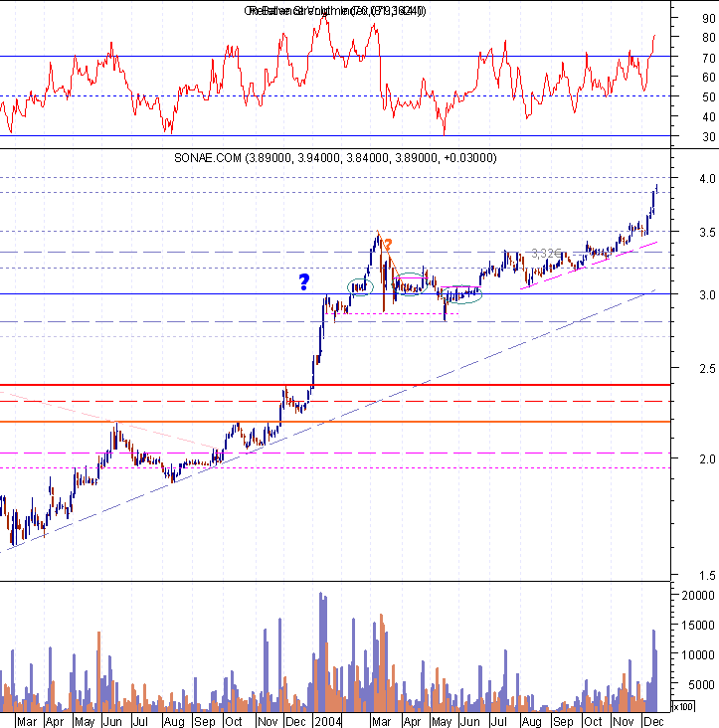The image size is (719, 728).
Task: Pick the 5000 volume axis label
Action: pyautogui.click(x=700, y=685)
